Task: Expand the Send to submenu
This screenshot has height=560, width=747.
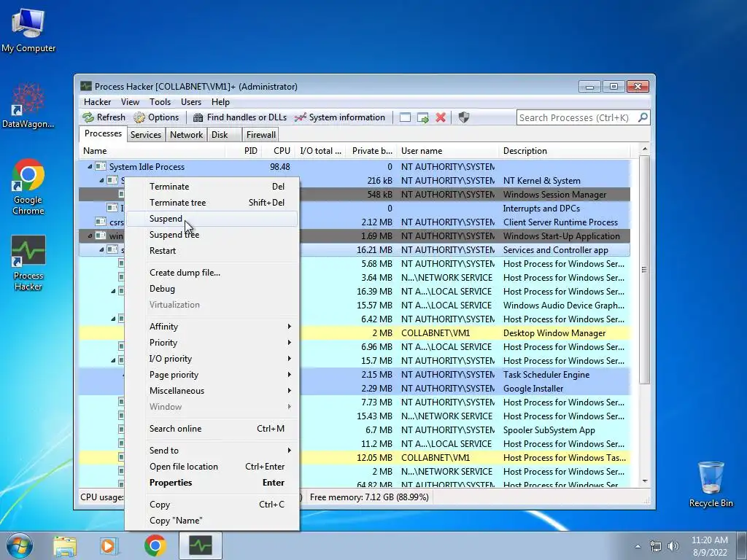Action: click(x=212, y=451)
